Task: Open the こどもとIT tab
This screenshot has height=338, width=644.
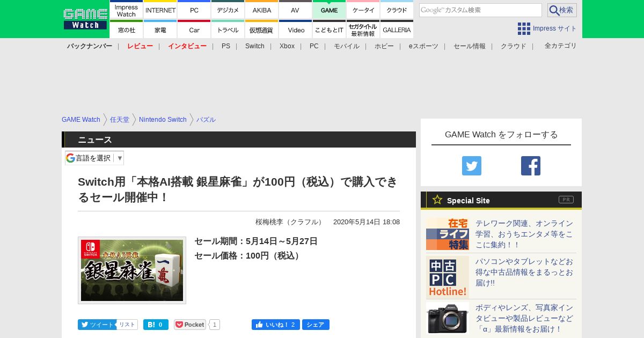Action: (329, 30)
